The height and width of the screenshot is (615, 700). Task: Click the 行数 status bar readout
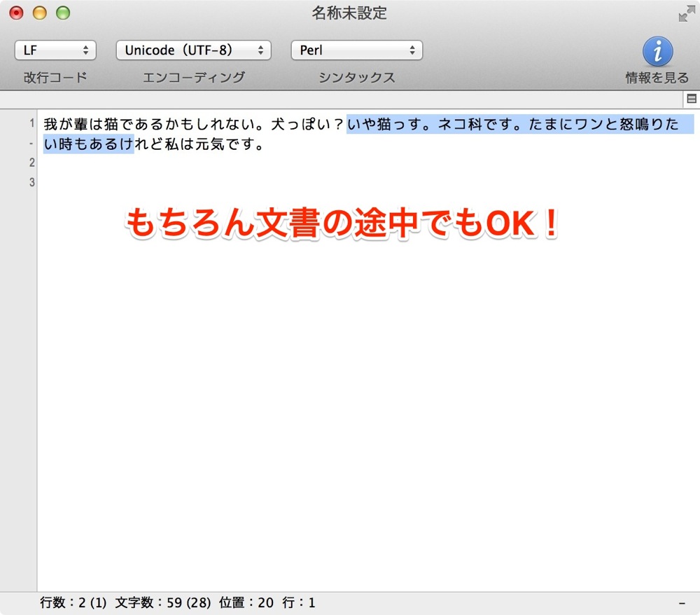click(73, 602)
